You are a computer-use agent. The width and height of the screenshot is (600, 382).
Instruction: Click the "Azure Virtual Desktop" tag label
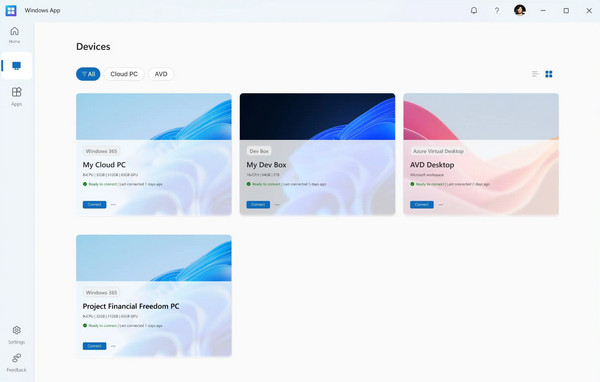(438, 151)
